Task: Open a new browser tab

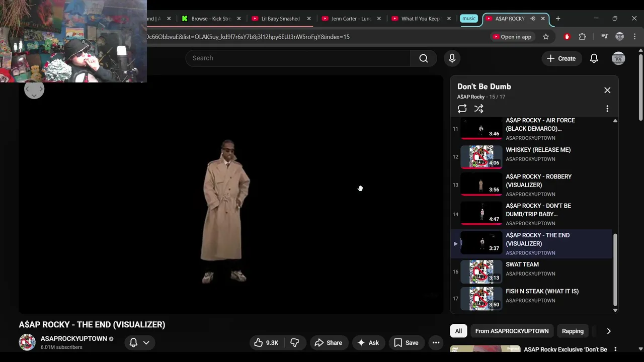Action: [558, 19]
